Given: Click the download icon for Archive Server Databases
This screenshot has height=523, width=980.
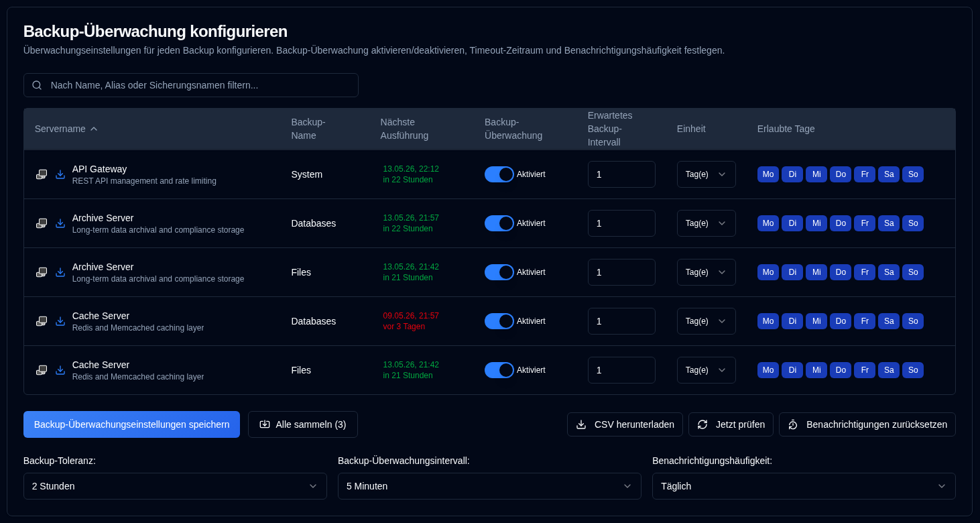Looking at the screenshot, I should (60, 223).
